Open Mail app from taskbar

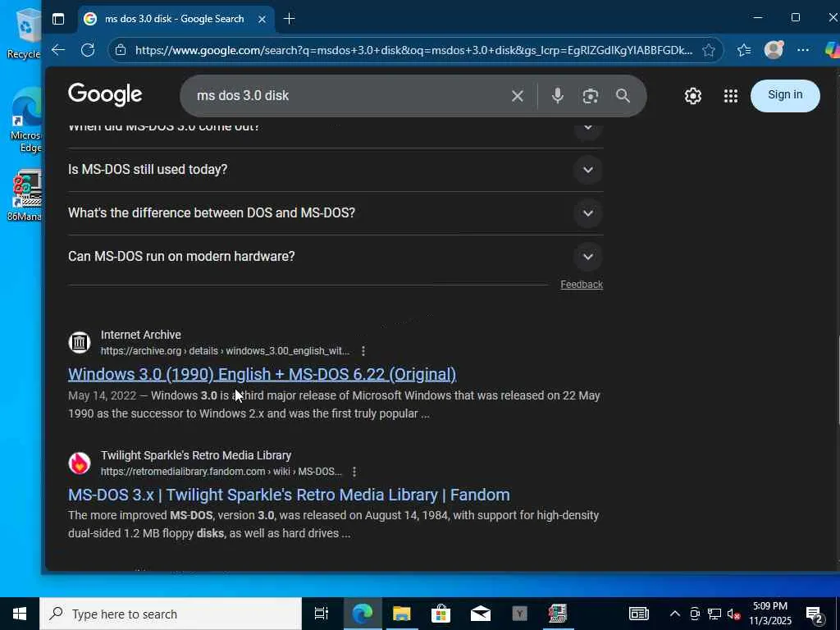480,614
